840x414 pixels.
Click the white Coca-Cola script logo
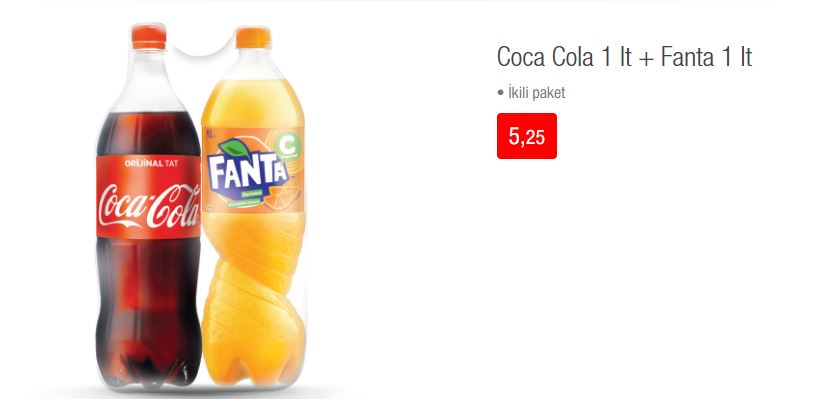149,205
